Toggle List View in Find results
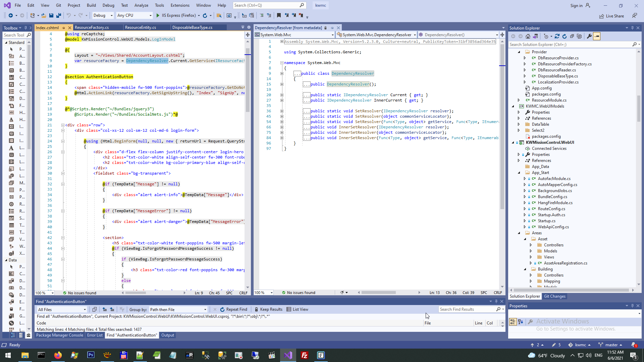The height and width of the screenshot is (362, 644). [x=297, y=309]
